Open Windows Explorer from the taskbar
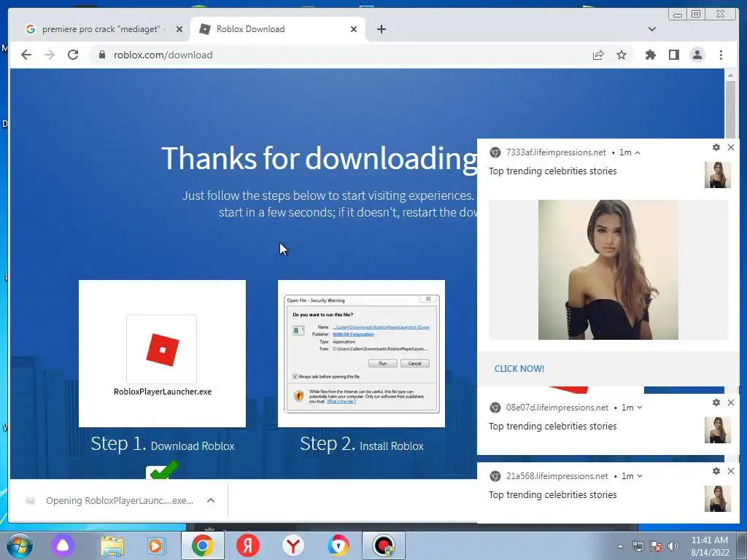 112,545
